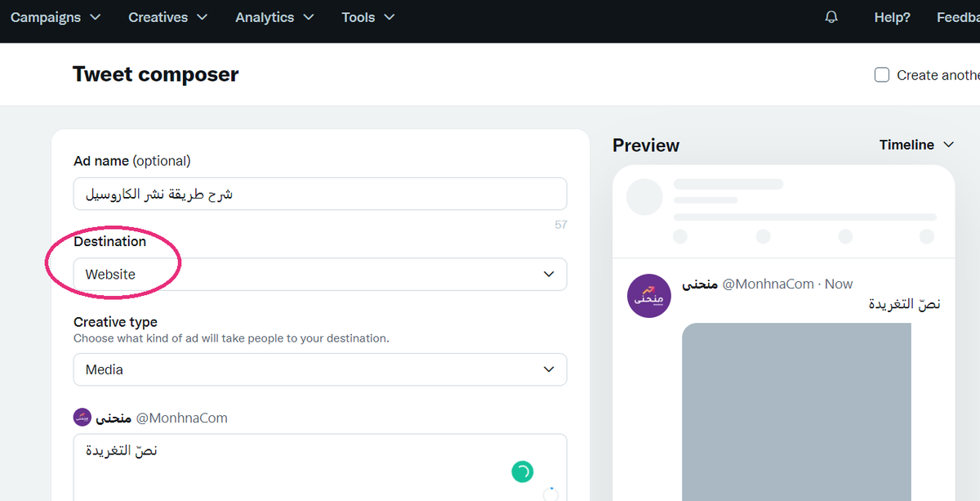
Task: Click the @MonhnaCom handle in preview
Action: tap(768, 284)
